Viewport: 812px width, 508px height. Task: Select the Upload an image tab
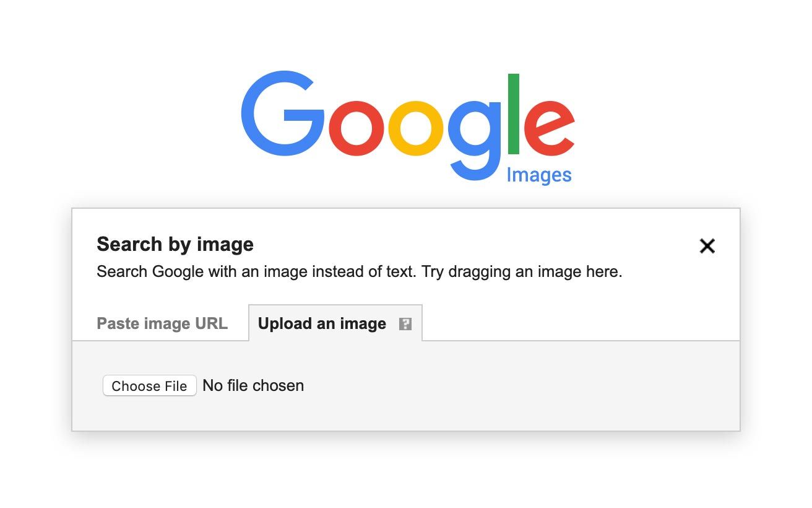[x=322, y=323]
